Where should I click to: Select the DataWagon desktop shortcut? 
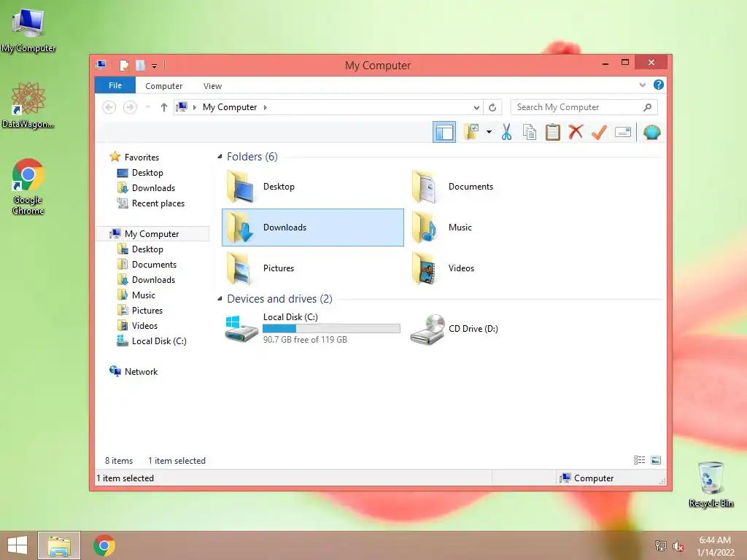28,106
